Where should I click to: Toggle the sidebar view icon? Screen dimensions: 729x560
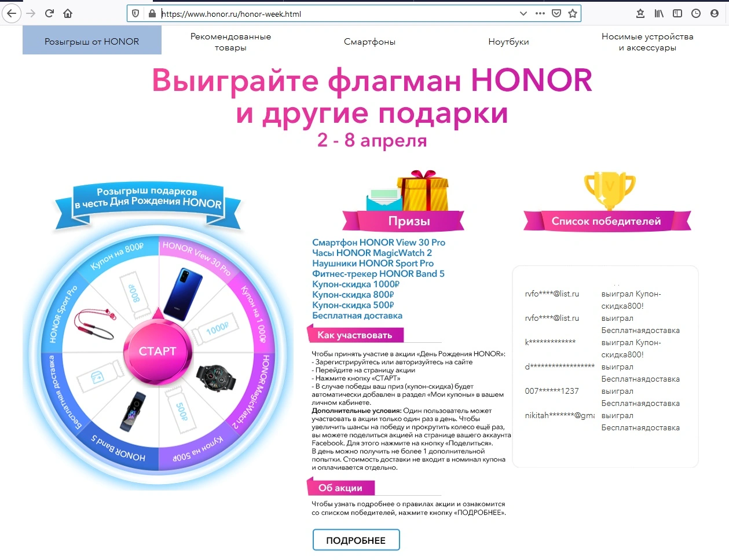click(677, 13)
